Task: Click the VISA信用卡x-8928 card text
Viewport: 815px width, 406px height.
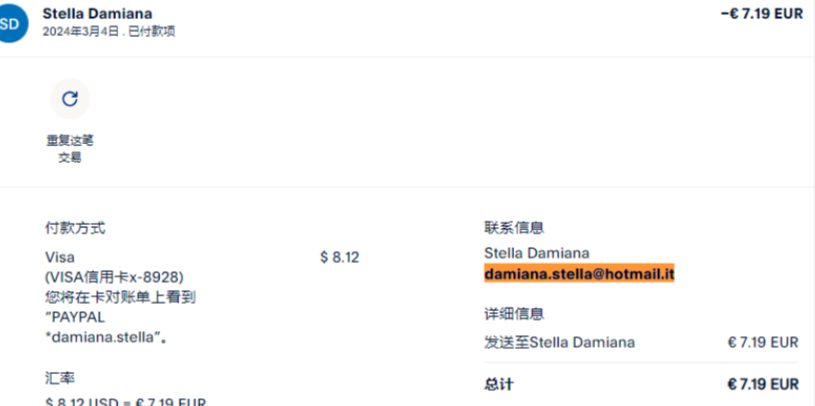Action: [x=115, y=277]
